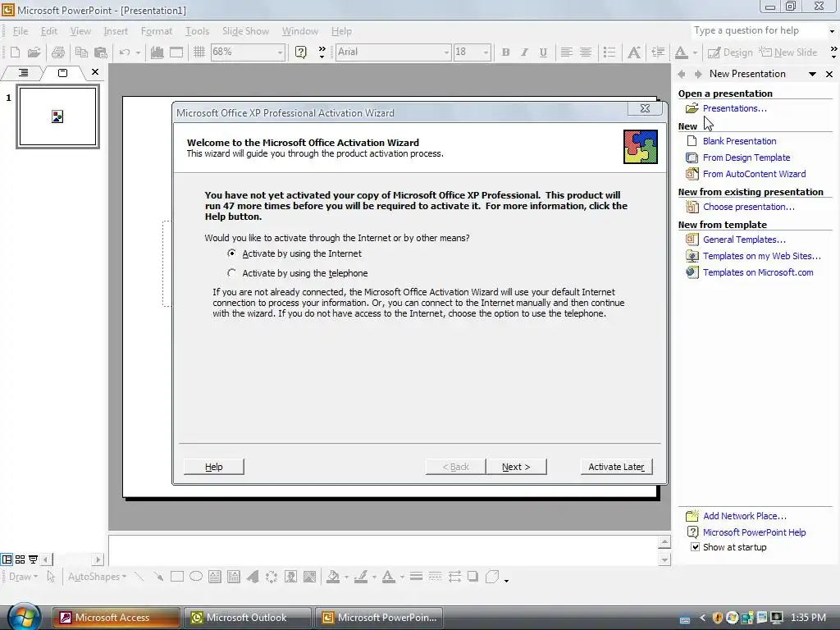Click the Center alignment icon
This screenshot has height=630, width=840.
click(586, 52)
